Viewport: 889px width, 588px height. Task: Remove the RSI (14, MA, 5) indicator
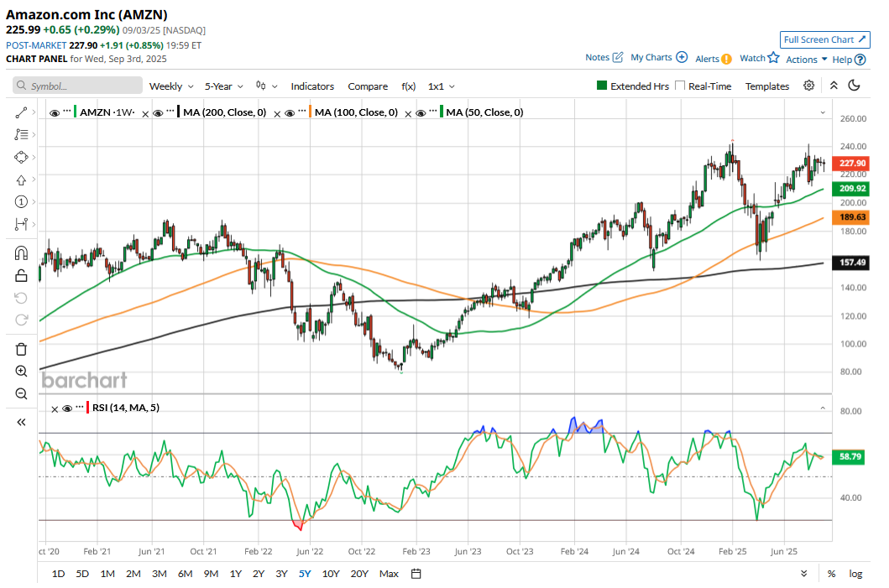[55, 409]
